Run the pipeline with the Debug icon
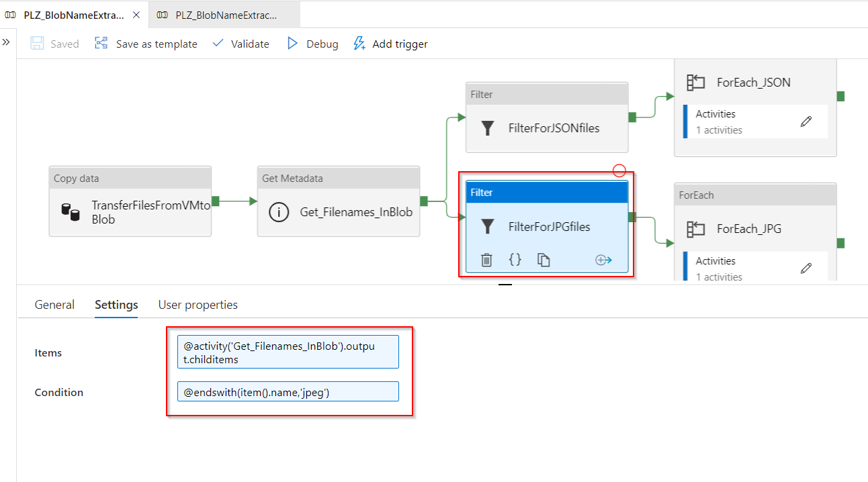Screen dimensions: 868x482 293,44
